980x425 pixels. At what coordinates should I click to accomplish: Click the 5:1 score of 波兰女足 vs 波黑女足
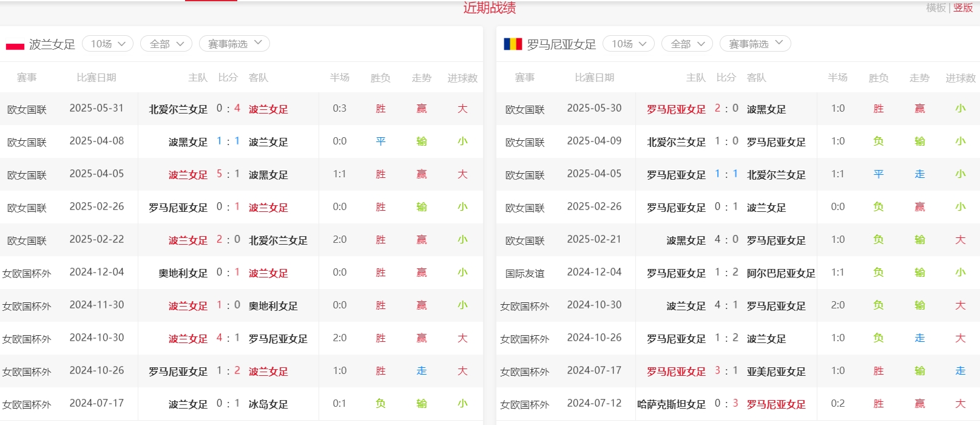228,174
